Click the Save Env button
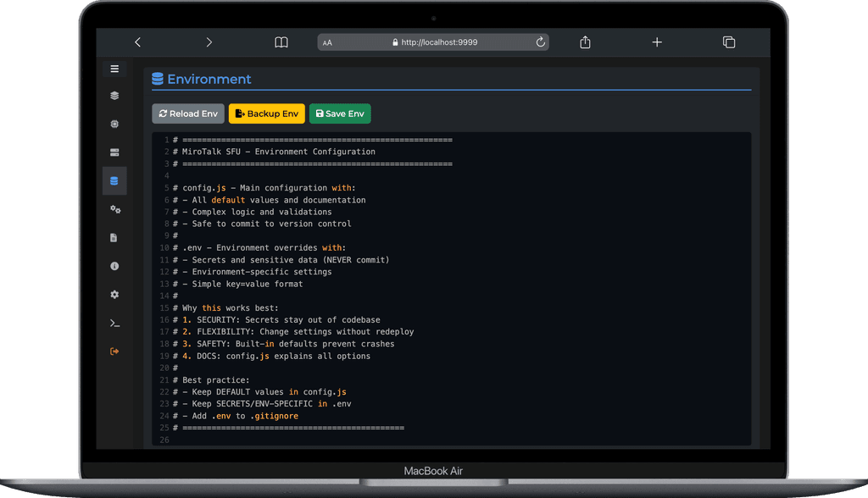Image resolution: width=868 pixels, height=498 pixels. 340,113
